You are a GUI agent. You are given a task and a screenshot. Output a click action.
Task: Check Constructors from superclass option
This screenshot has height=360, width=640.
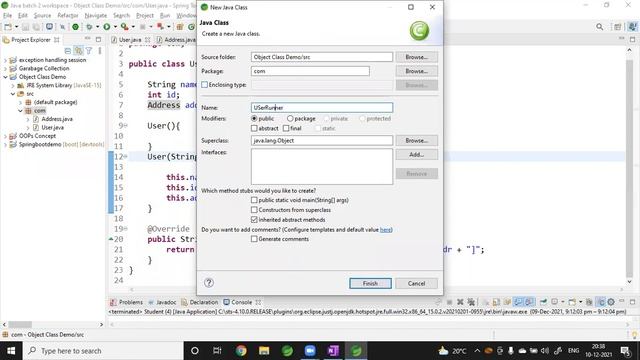pyautogui.click(x=254, y=210)
